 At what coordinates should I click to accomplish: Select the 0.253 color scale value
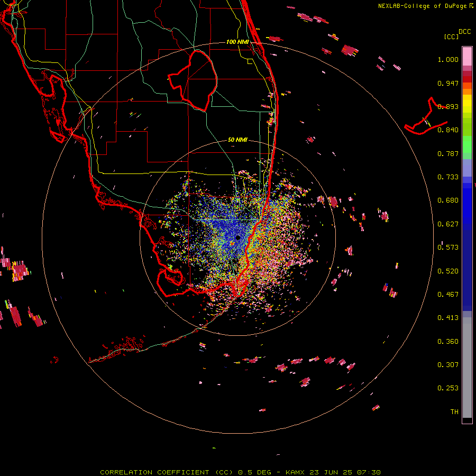pos(448,388)
